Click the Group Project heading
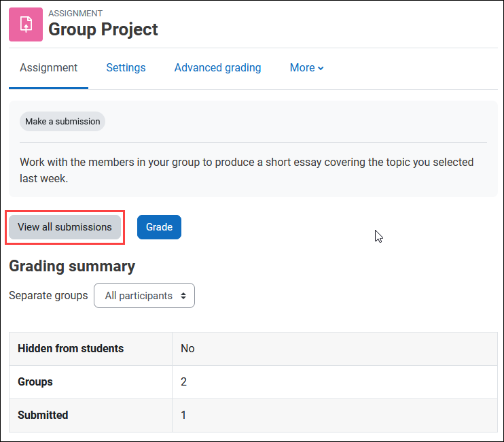This screenshot has height=442, width=504. (x=103, y=29)
